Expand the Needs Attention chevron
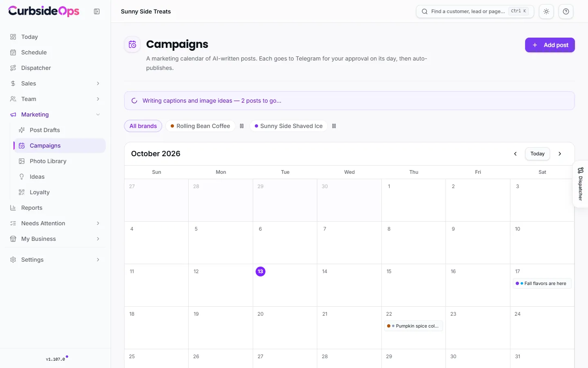 pyautogui.click(x=98, y=223)
